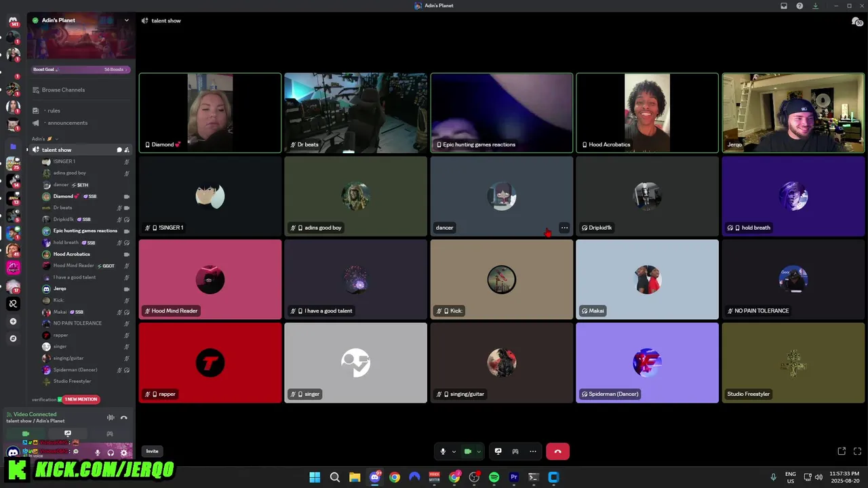This screenshot has width=868, height=488.
Task: Toggle mute microphone in user panel
Action: tap(98, 453)
